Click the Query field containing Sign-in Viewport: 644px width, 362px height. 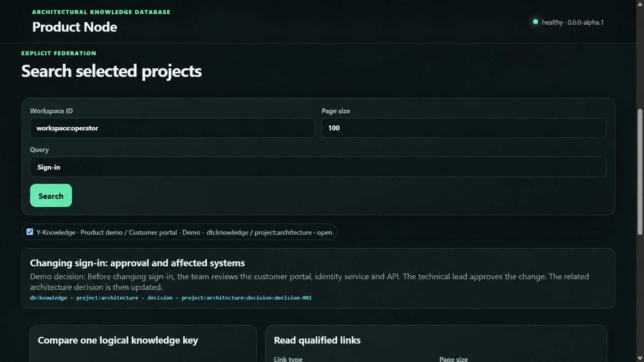click(x=318, y=167)
